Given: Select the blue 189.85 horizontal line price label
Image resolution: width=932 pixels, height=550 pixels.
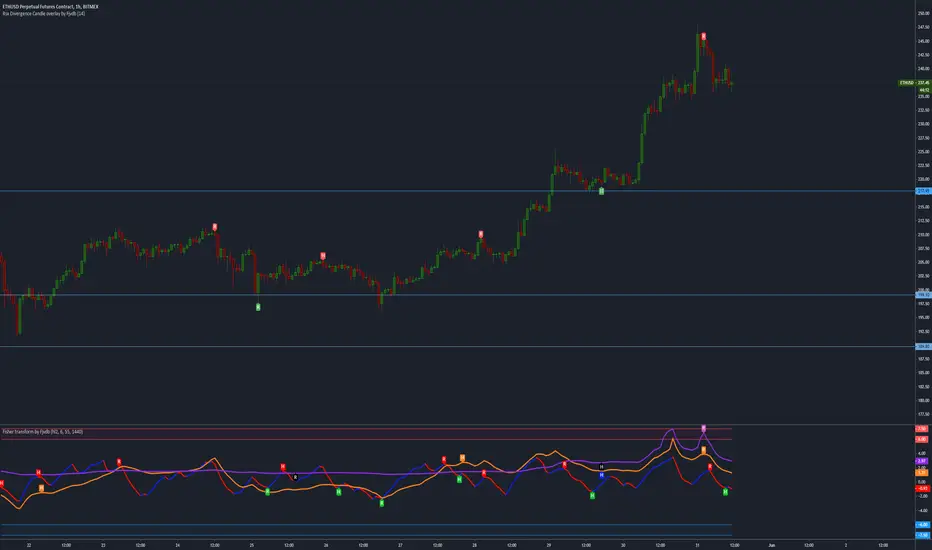Looking at the screenshot, I should [923, 347].
